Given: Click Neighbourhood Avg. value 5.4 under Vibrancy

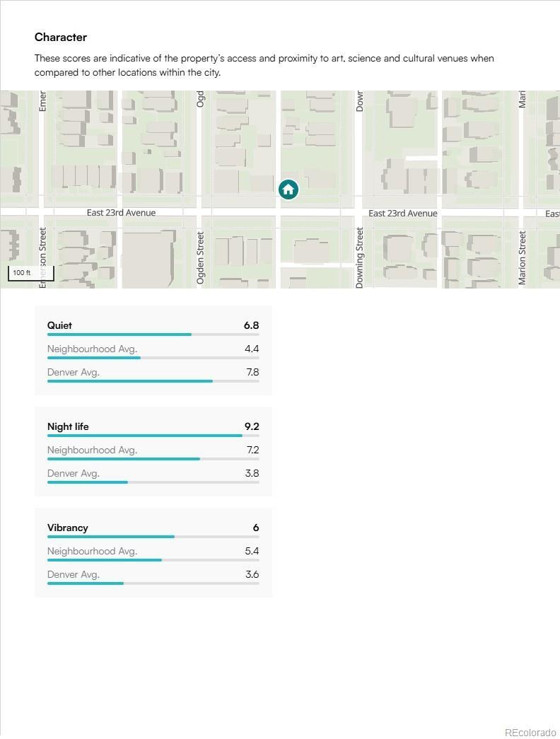Looking at the screenshot, I should click(x=252, y=551).
